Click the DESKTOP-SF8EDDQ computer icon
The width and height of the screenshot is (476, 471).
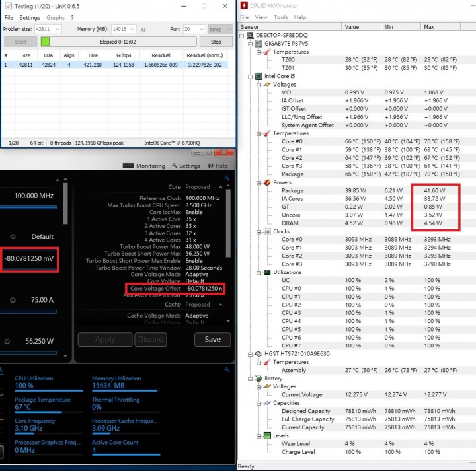click(250, 36)
